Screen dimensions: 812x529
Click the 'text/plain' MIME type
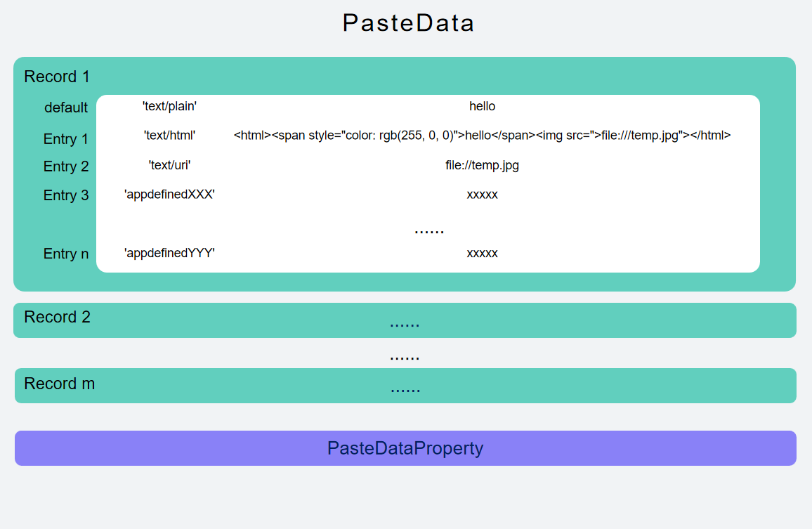point(169,106)
